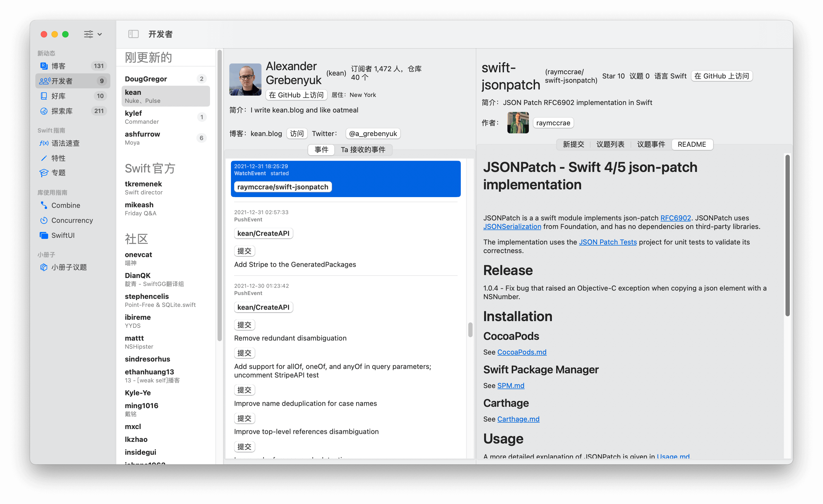Select developer lkzhao
Image resolution: width=823 pixels, height=504 pixels.
pos(166,439)
